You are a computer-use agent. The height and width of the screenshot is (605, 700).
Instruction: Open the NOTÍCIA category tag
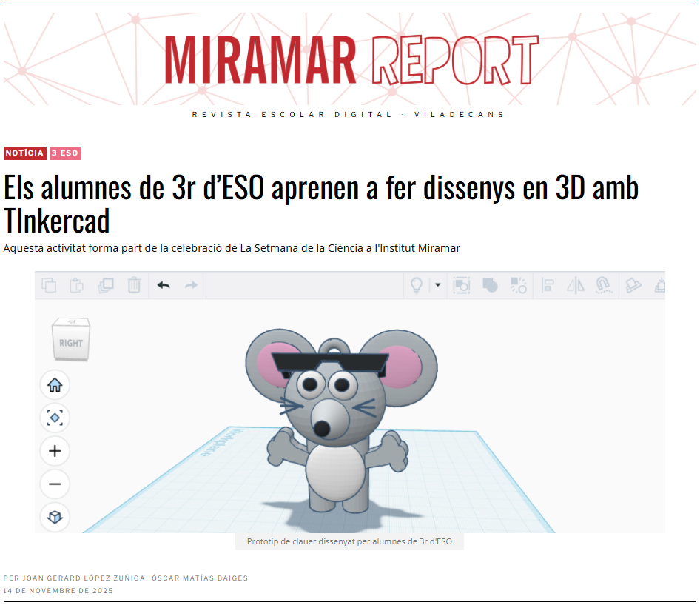point(25,153)
